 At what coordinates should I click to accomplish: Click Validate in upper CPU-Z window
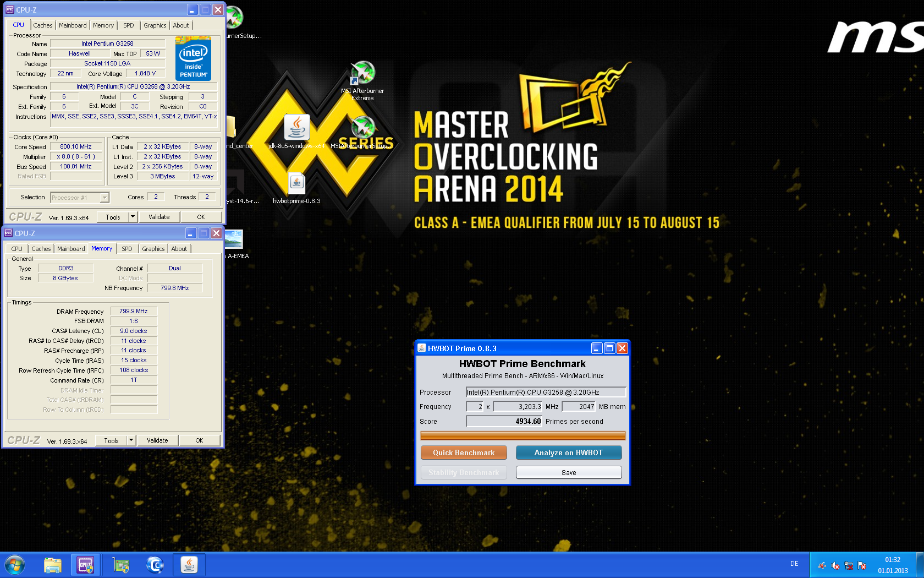(159, 217)
